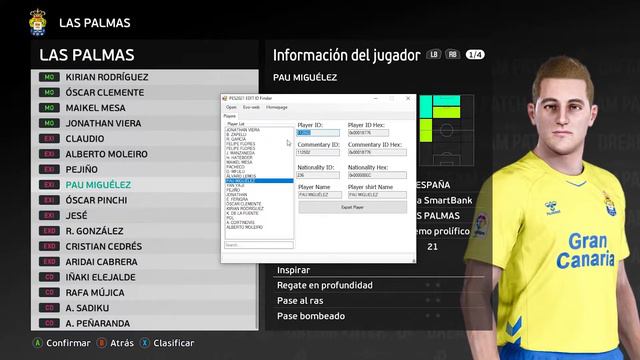Click the search box under player list

[x=259, y=245]
